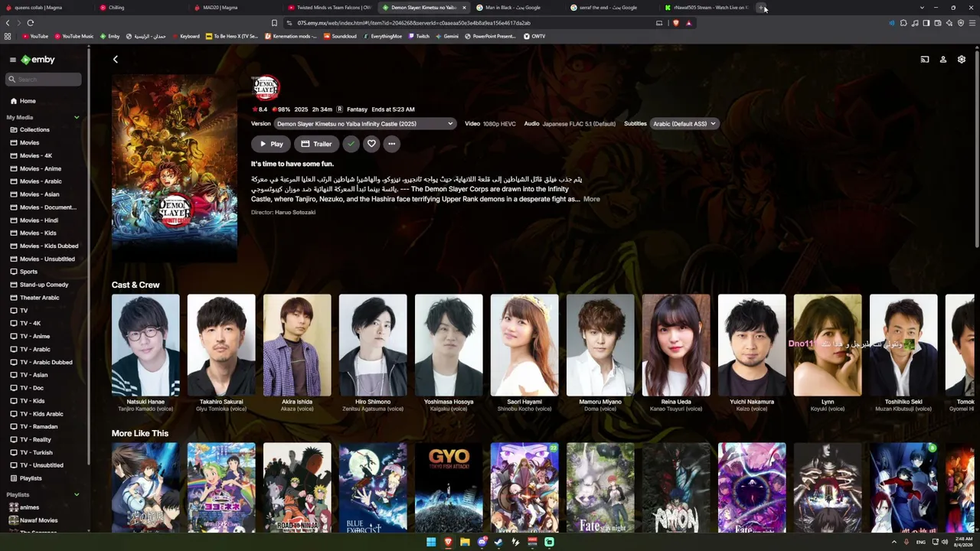980x551 pixels.
Task: Reload the page
Action: coord(31,23)
